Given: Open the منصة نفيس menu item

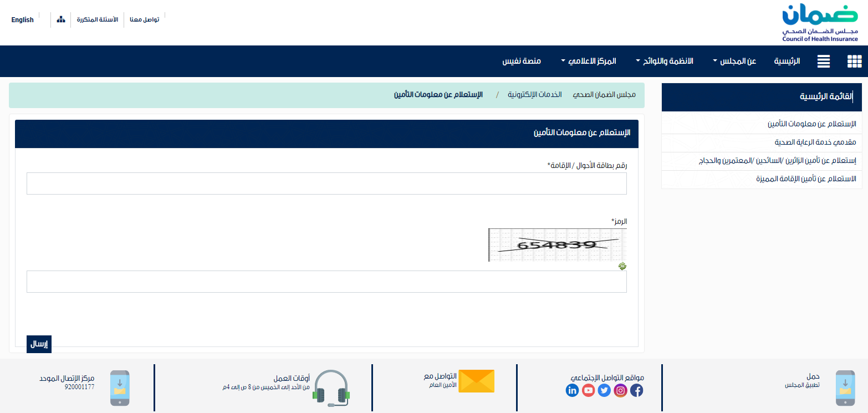Looking at the screenshot, I should [x=522, y=61].
